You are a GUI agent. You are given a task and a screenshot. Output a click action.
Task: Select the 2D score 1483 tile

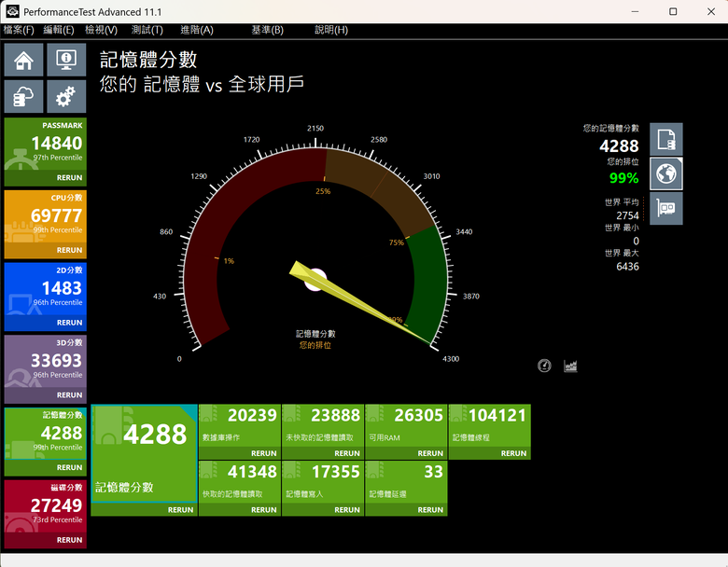46,289
